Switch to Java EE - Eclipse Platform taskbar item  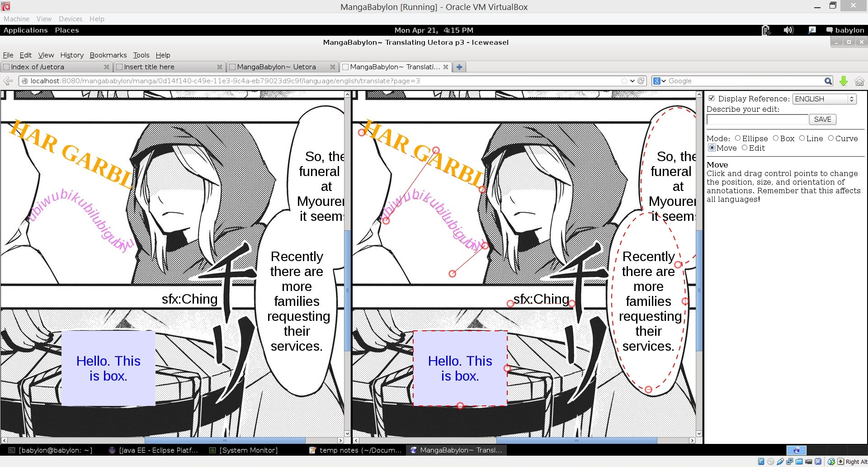pos(154,450)
